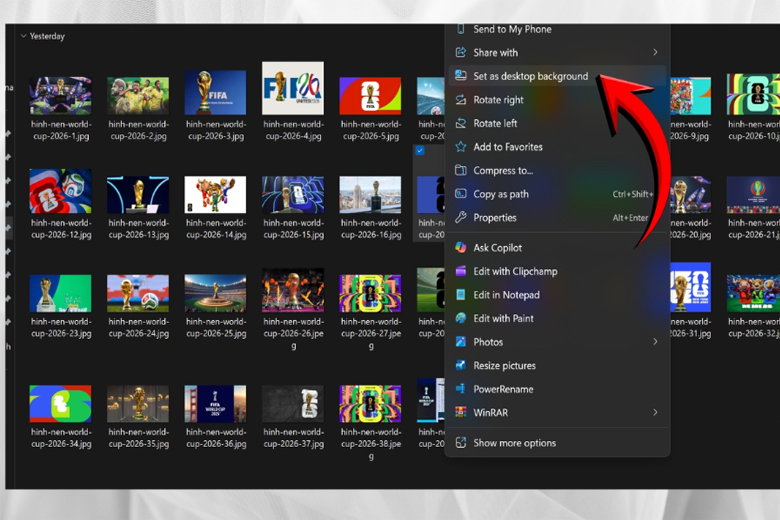Screen dimensions: 780x520
Task: Select thumbnail hinh-nen-world-cup-2026-24.jpg
Action: 138,293
